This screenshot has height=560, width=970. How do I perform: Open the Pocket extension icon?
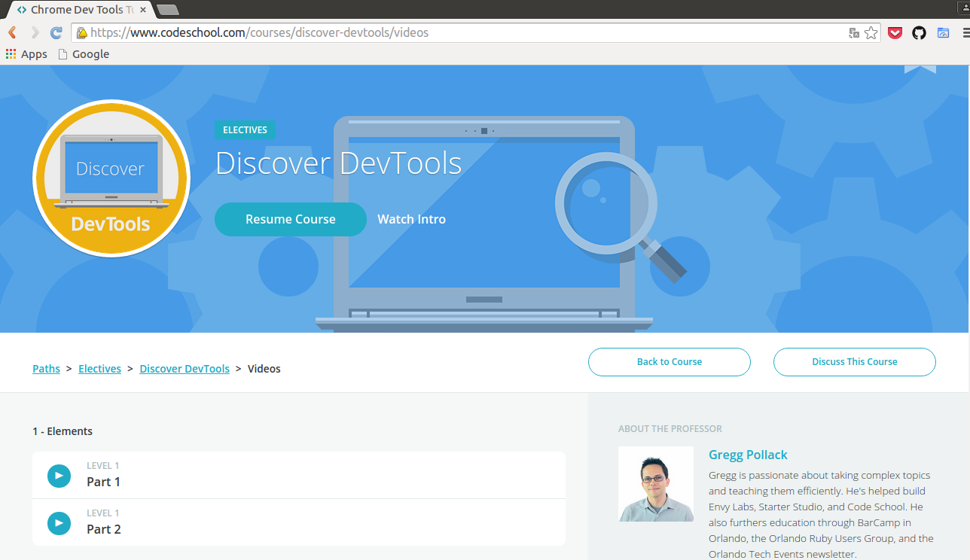pyautogui.click(x=895, y=33)
